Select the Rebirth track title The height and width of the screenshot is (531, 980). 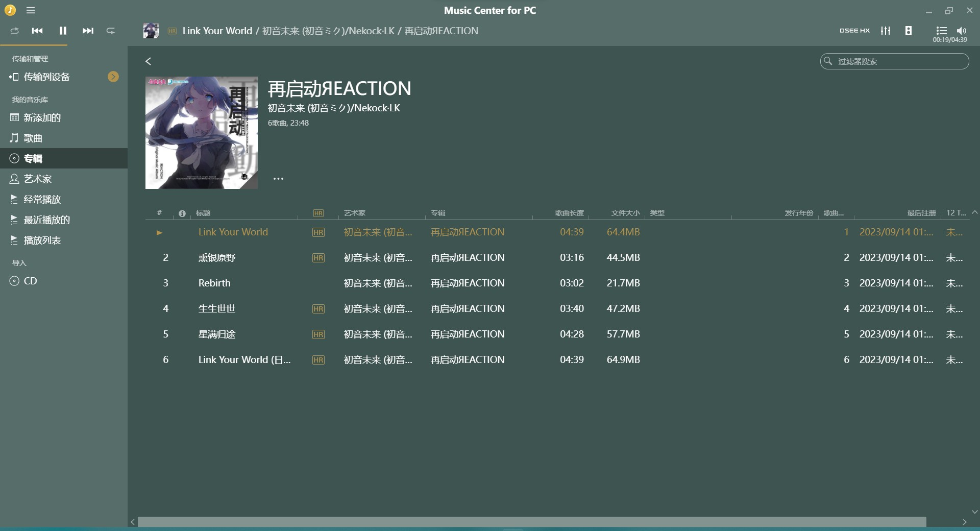(214, 283)
